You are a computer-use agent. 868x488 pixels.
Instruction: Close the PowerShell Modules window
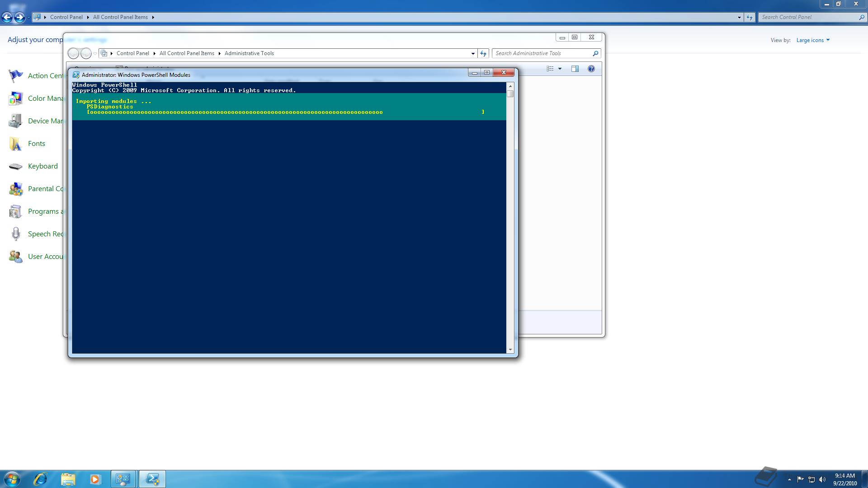pos(504,73)
